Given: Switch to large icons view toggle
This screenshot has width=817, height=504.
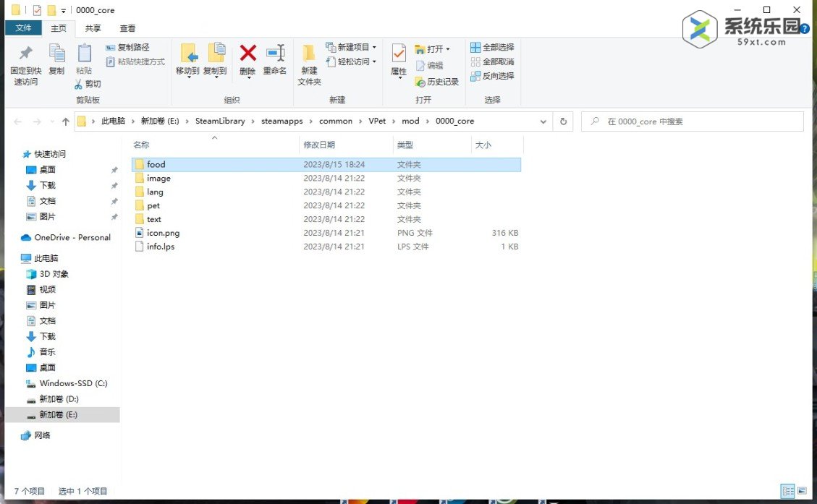Looking at the screenshot, I should click(x=802, y=490).
